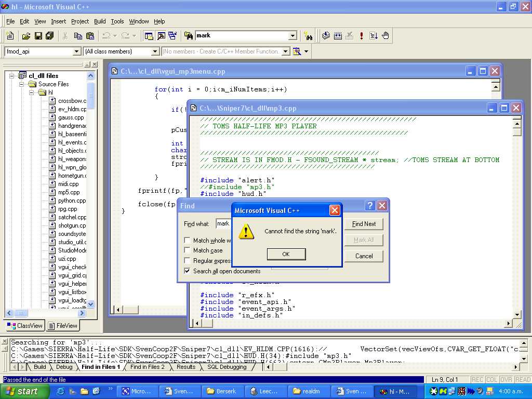This screenshot has width=532, height=399.
Task: Tick the Match whole word checkbox
Action: point(187,240)
